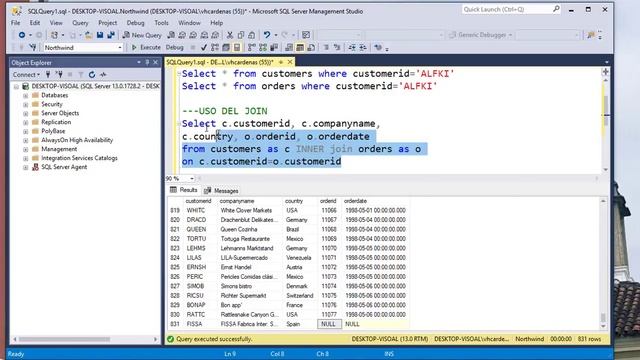Viewport: 640px width, 360px height.
Task: Click the pin icon on SQLQuery1.sql tab
Action: pyautogui.click(x=281, y=62)
